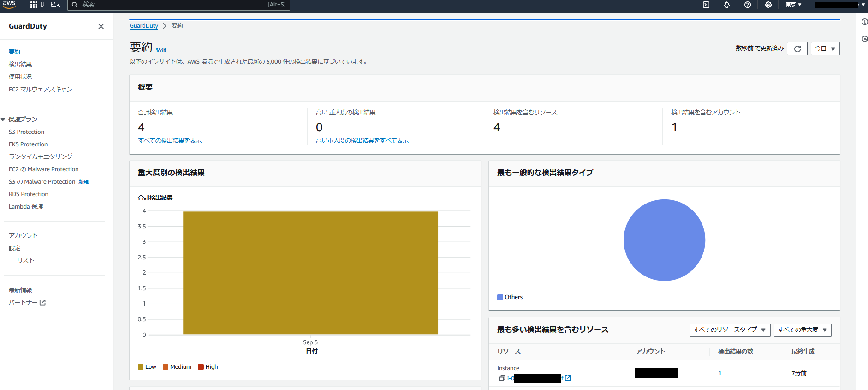Select 要約 in the sidebar
The image size is (868, 390).
coord(15,52)
